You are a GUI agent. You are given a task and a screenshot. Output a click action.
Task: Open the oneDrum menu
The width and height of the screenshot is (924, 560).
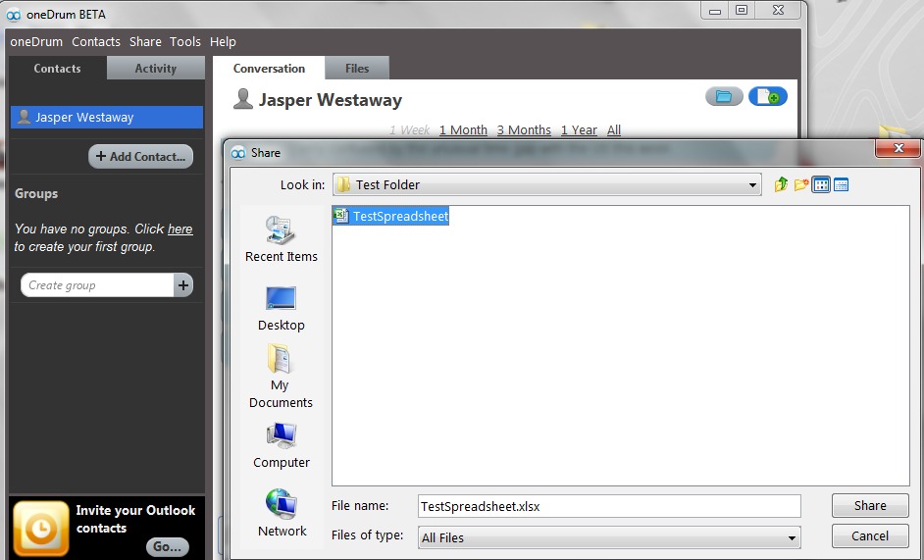36,42
